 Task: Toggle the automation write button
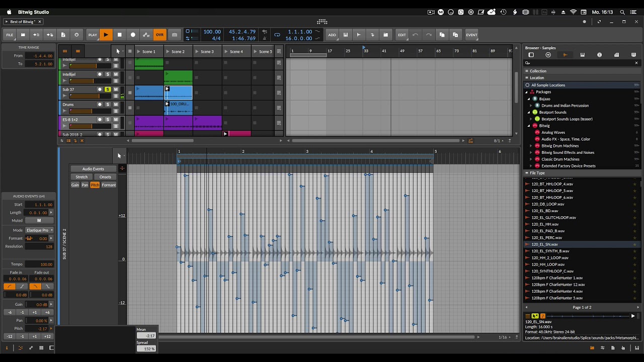[x=146, y=35]
